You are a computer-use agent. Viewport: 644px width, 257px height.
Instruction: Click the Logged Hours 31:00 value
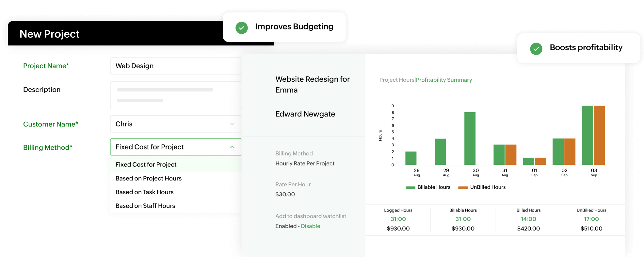click(398, 219)
